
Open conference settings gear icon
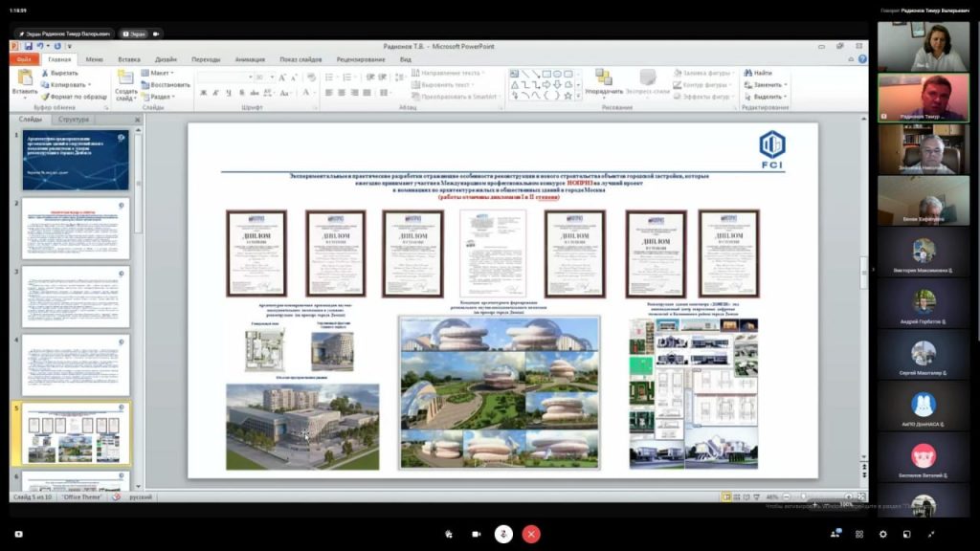pos(882,534)
